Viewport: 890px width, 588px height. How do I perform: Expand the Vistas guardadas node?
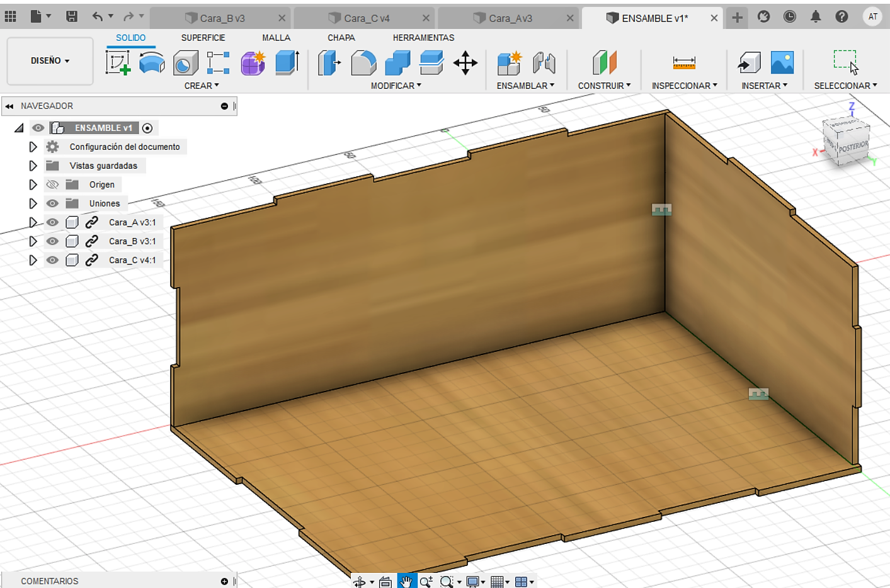point(33,166)
